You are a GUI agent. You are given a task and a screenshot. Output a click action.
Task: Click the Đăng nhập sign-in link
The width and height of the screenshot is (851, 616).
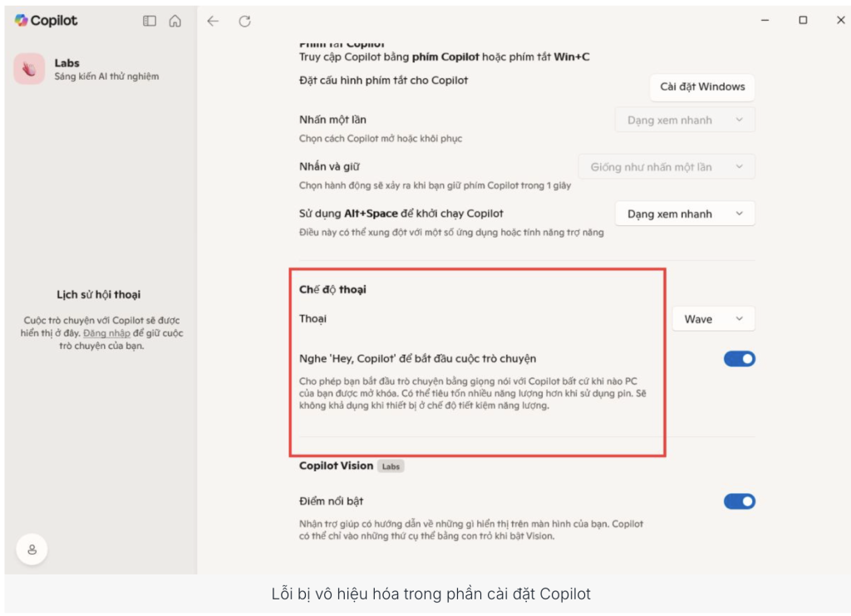coord(101,333)
